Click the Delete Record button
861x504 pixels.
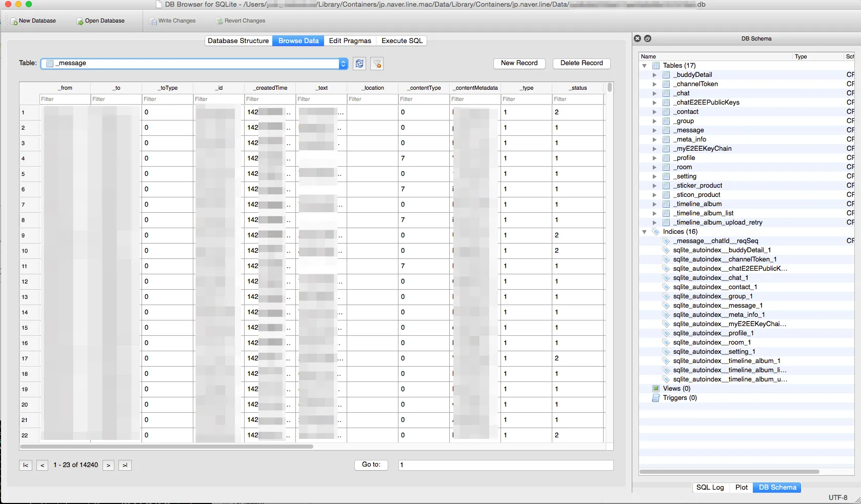[x=581, y=63]
